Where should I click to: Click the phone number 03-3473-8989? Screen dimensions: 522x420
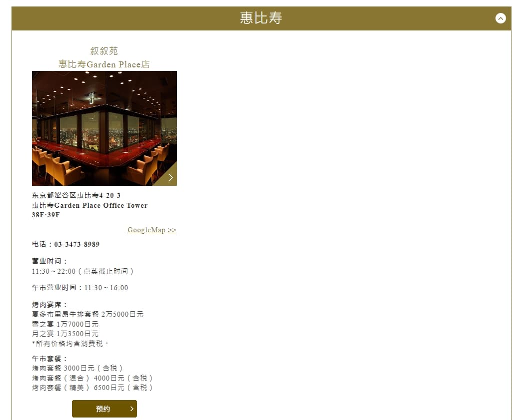(x=77, y=244)
